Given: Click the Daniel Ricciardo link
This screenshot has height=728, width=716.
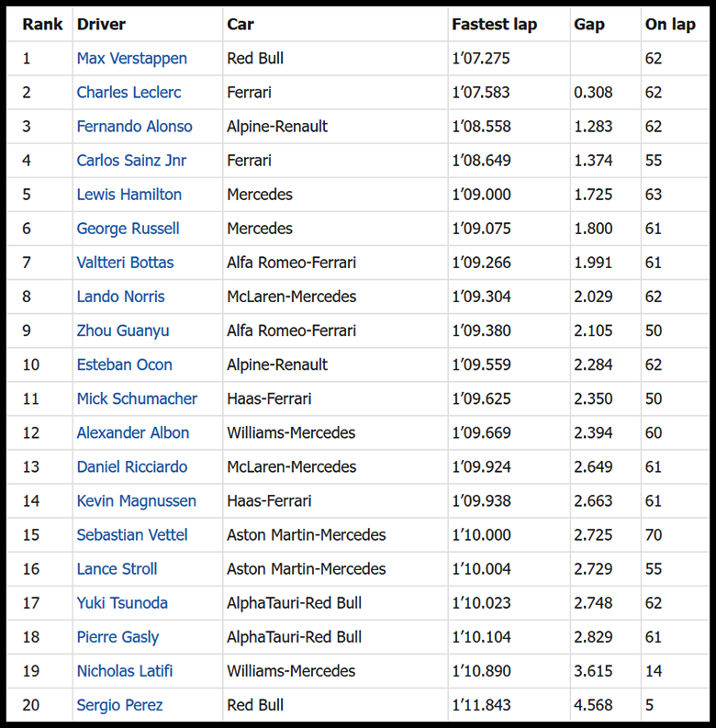Looking at the screenshot, I should pyautogui.click(x=132, y=467).
